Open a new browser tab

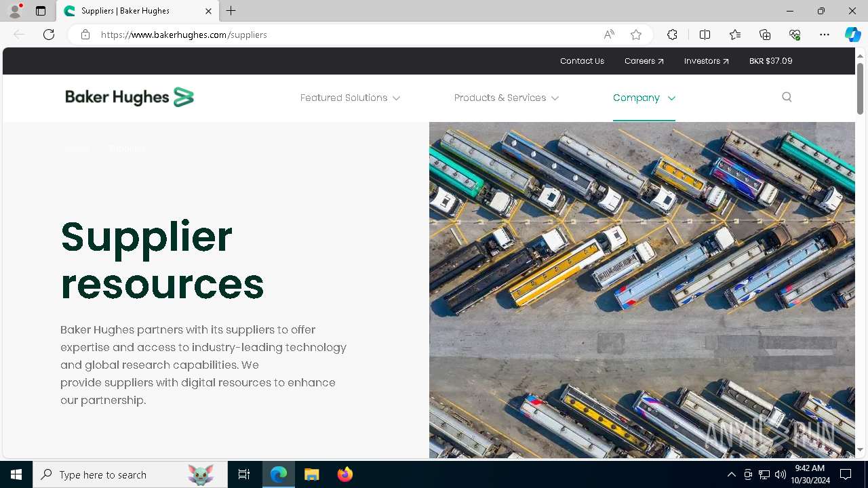231,11
